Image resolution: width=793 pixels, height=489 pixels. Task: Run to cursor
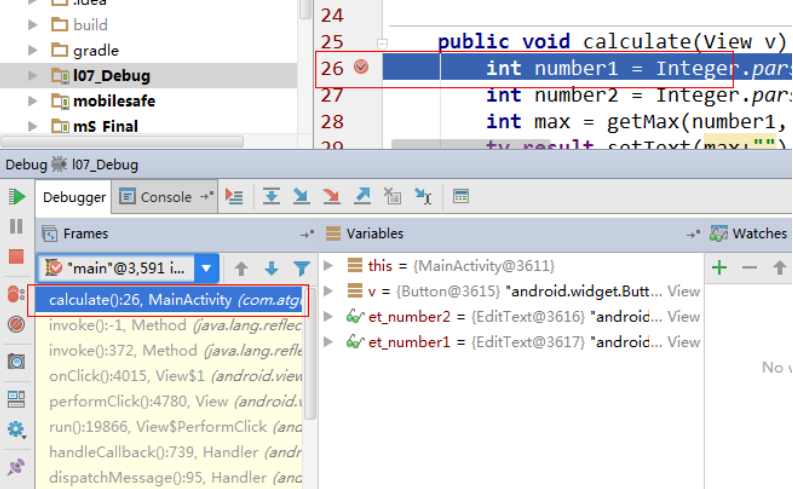tap(423, 196)
